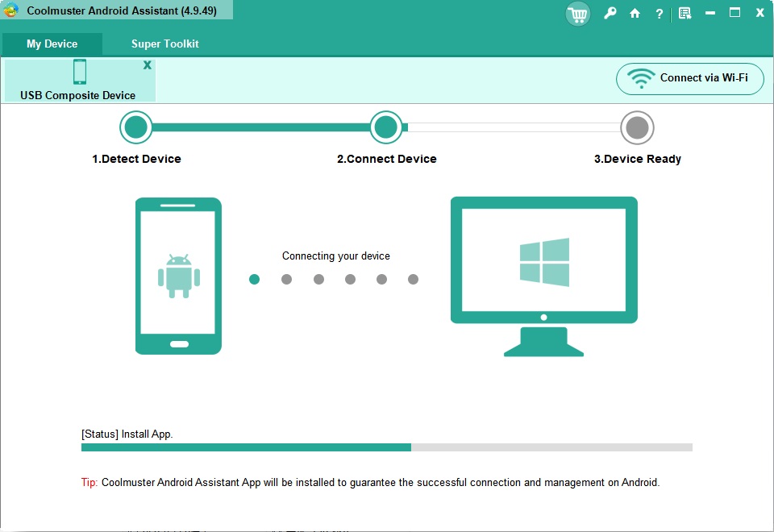This screenshot has width=774, height=532.
Task: Click the Coolmuster app logo icon
Action: [10, 10]
